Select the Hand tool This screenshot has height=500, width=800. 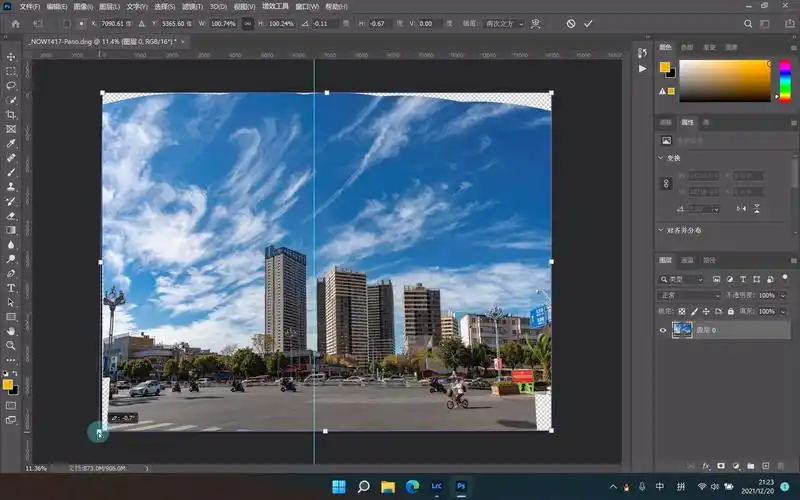(x=11, y=331)
